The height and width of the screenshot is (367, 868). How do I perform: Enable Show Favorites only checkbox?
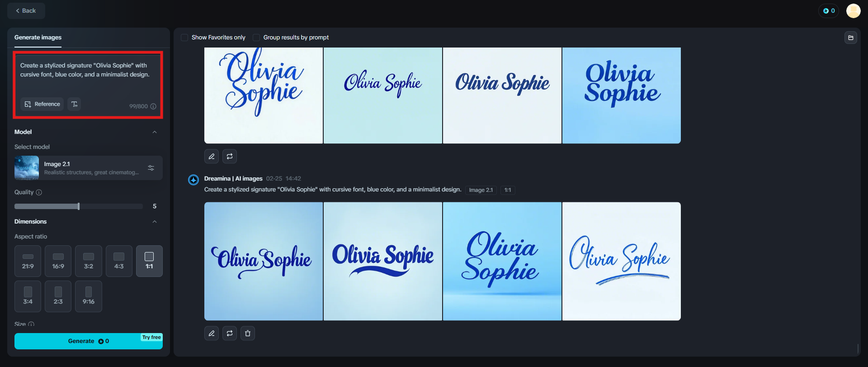click(184, 38)
